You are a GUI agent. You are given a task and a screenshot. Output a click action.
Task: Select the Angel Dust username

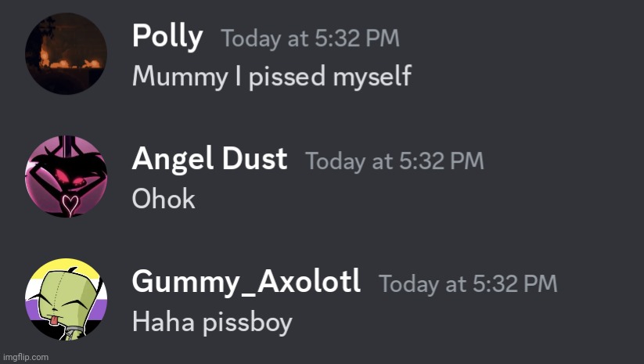pos(209,159)
